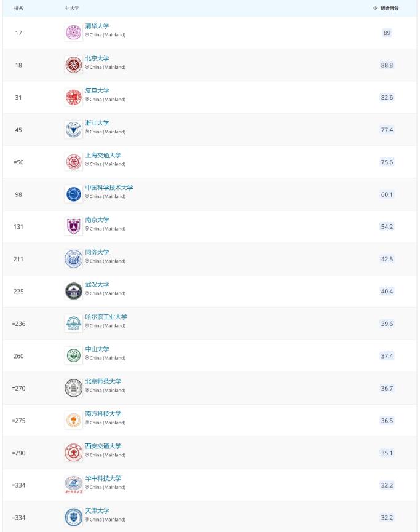Sort by the 大学 column header
Viewport: 420px width, 532px height.
coord(73,8)
